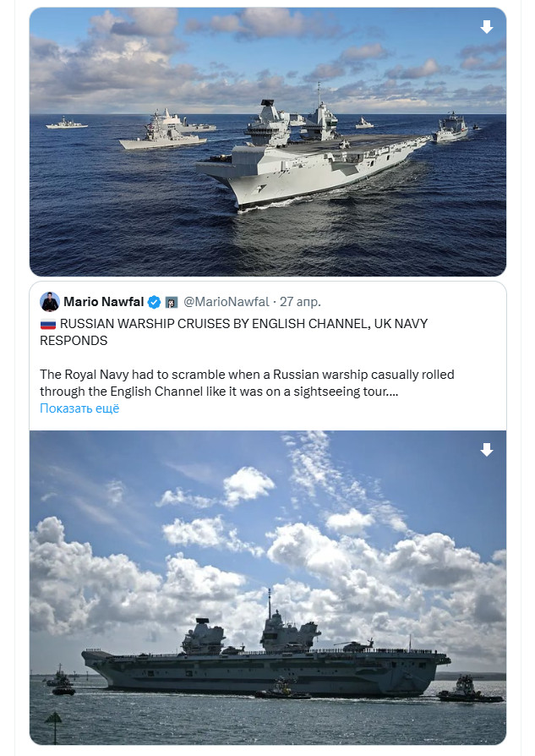The image size is (535, 756).
Task: Expand the post with "Показать ещё"
Action: point(79,408)
